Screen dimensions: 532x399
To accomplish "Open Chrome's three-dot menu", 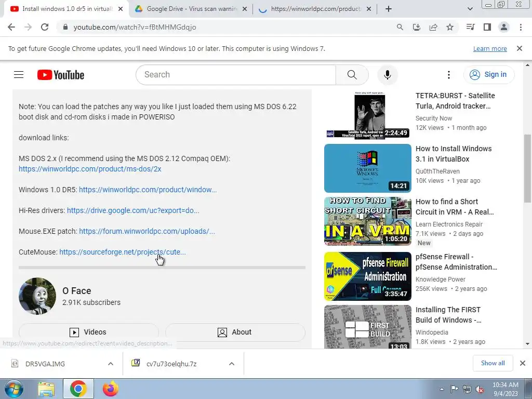I will [521, 27].
